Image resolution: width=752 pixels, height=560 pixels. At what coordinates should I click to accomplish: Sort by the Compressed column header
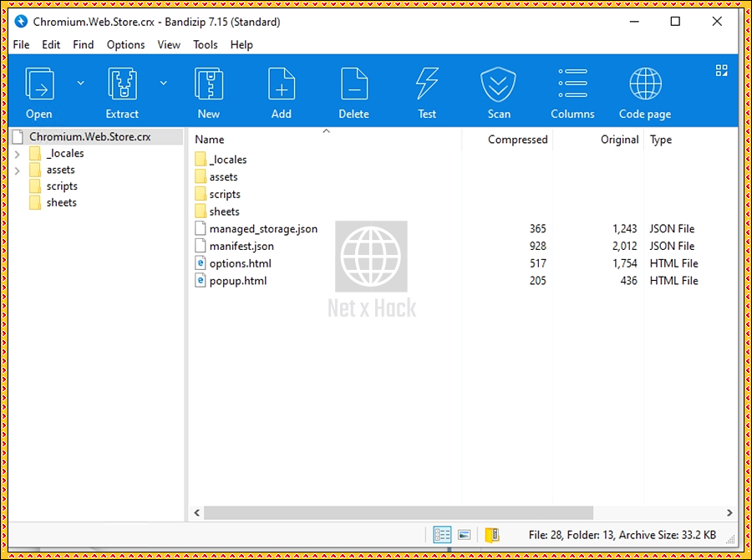point(517,139)
